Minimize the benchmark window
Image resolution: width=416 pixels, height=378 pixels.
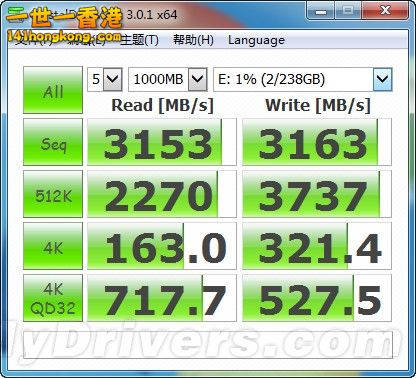321,10
